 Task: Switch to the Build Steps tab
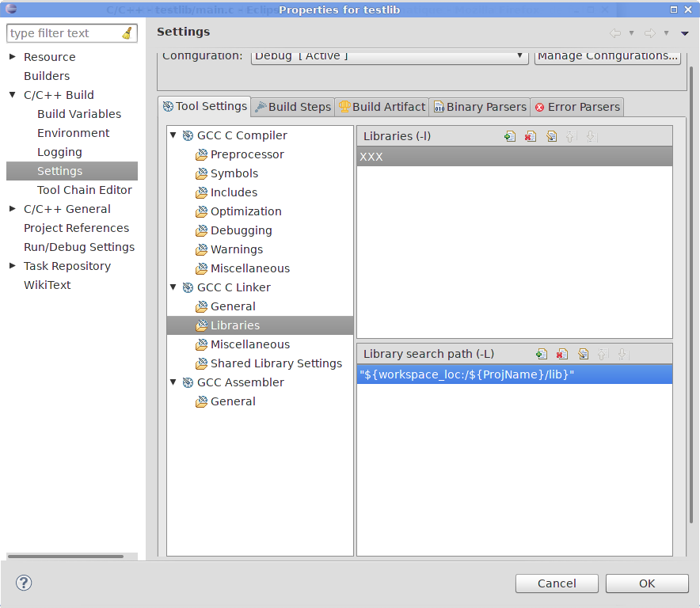tap(292, 107)
